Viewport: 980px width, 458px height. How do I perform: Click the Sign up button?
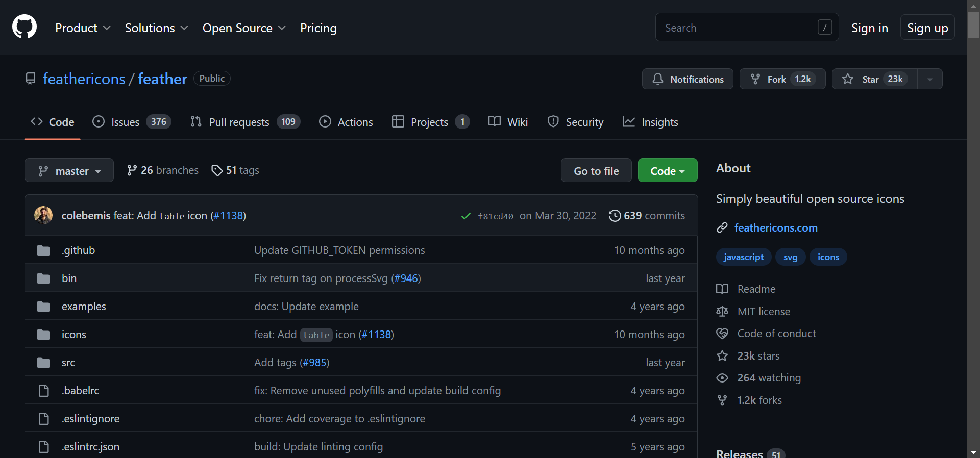pos(927,28)
